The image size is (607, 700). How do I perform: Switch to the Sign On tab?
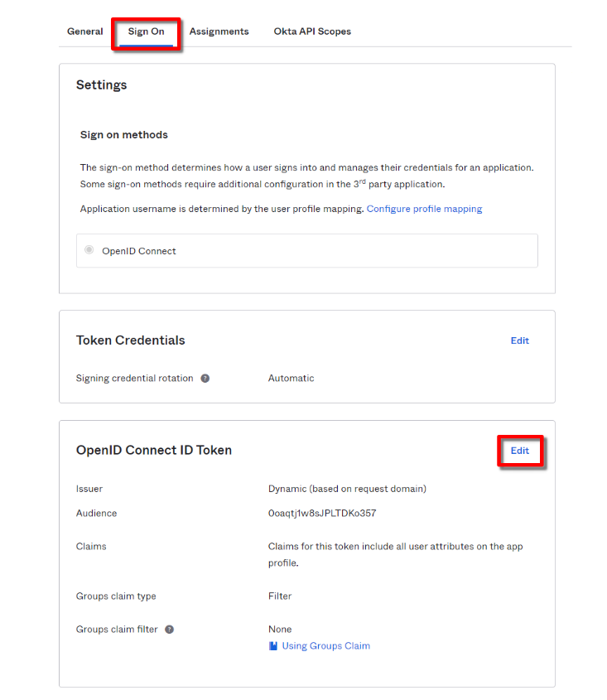(x=146, y=31)
